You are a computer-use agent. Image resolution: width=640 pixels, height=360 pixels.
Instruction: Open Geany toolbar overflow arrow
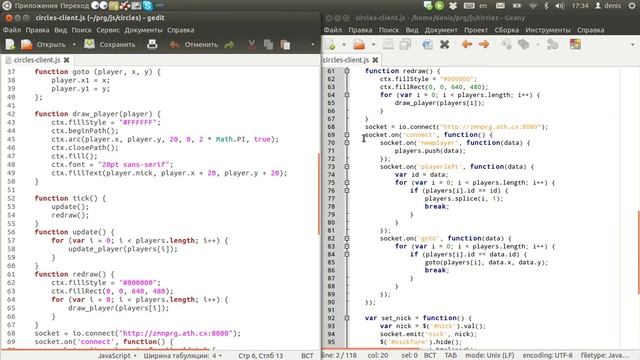pos(633,44)
